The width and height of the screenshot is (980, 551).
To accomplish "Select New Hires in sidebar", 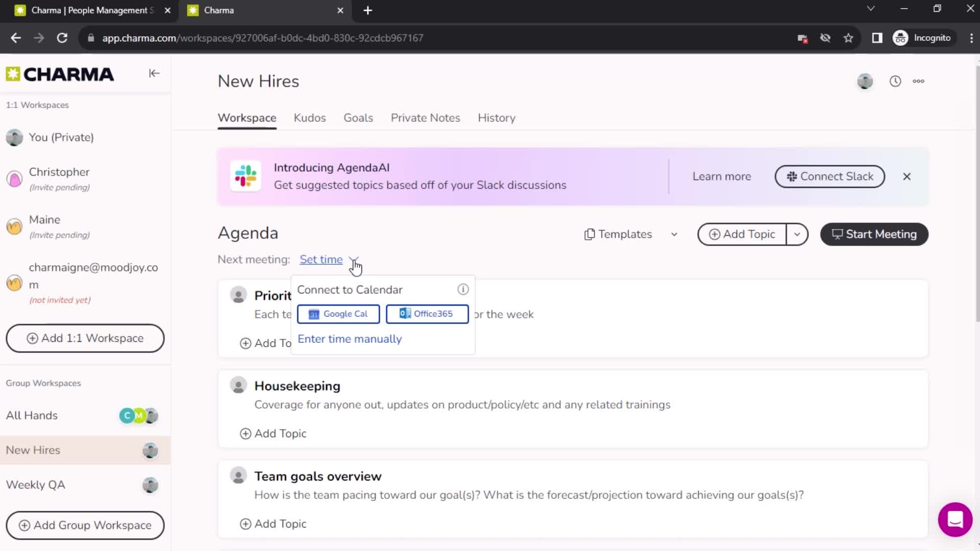I will click(x=85, y=450).
